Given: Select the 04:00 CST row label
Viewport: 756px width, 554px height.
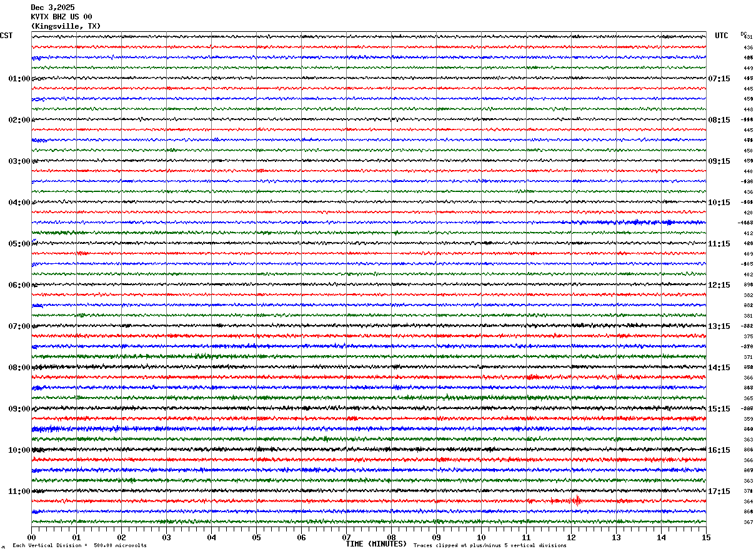Looking at the screenshot, I should point(19,203).
